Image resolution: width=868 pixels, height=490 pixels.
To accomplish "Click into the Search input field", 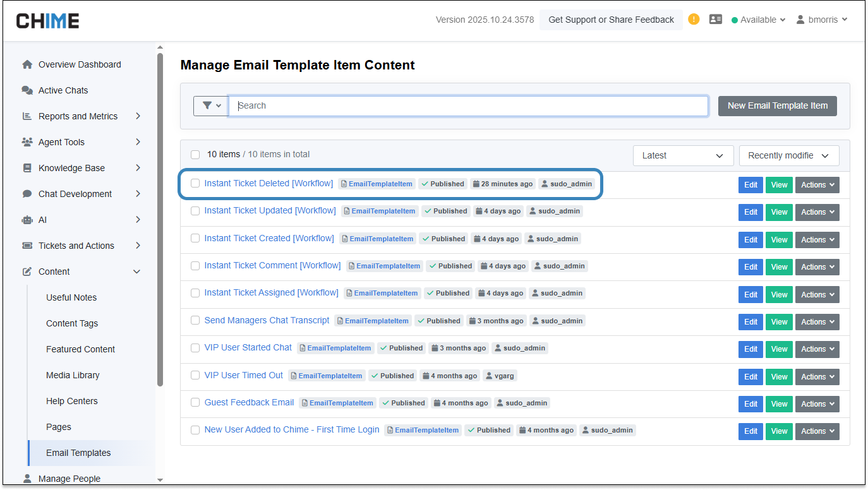I will pyautogui.click(x=467, y=105).
